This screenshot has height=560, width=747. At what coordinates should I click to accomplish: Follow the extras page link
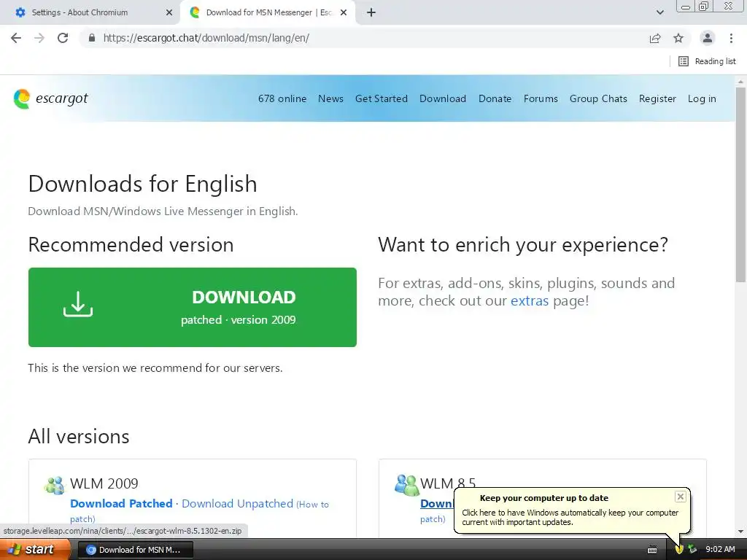point(530,301)
